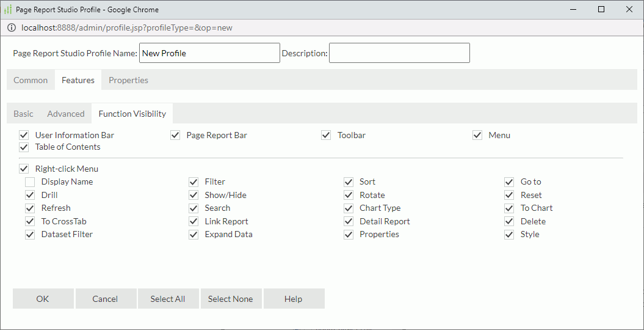
Task: Enable the Display Name checkbox
Action: point(30,182)
